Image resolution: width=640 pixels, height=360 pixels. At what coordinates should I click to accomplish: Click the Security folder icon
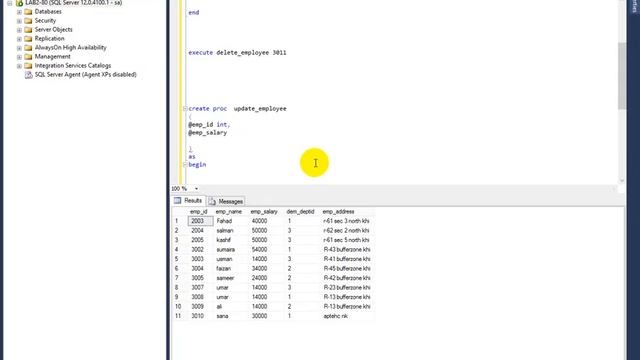(x=28, y=21)
